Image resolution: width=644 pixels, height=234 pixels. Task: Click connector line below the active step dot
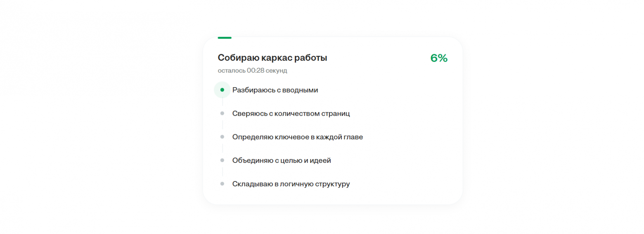(x=223, y=102)
